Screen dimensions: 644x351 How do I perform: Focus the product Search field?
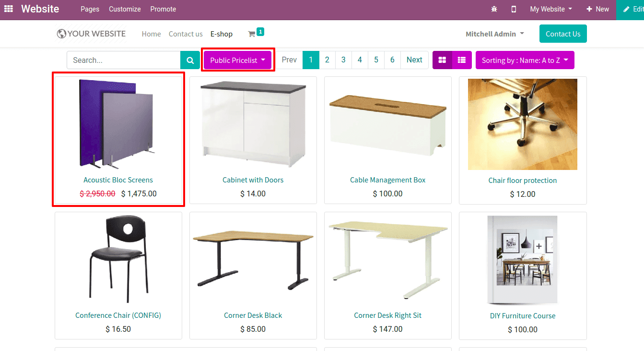(124, 60)
